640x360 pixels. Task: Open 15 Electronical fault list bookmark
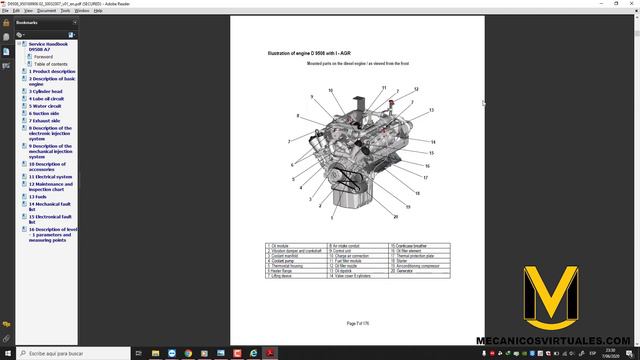click(x=50, y=219)
